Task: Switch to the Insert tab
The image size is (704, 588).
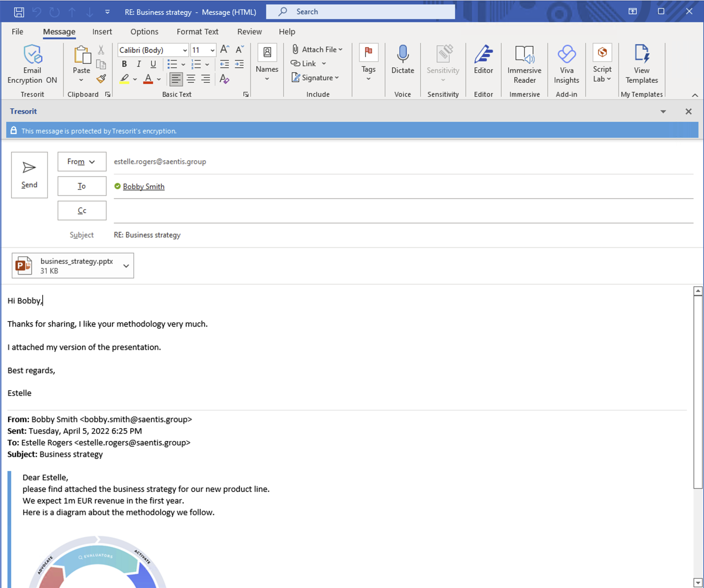Action: click(102, 32)
